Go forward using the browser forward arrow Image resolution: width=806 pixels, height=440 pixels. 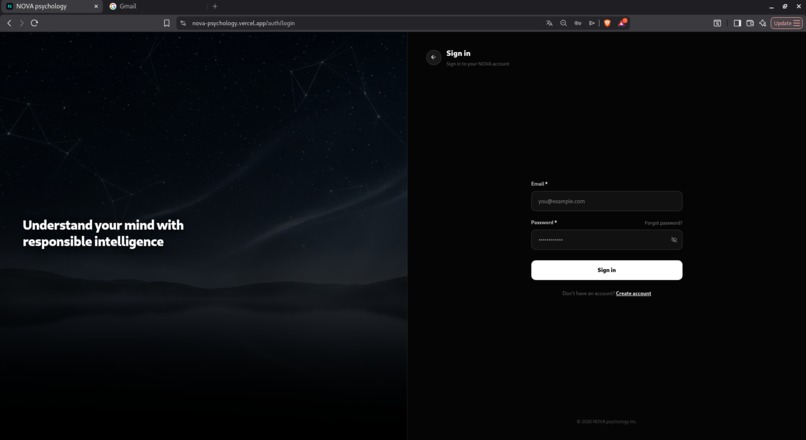coord(22,23)
